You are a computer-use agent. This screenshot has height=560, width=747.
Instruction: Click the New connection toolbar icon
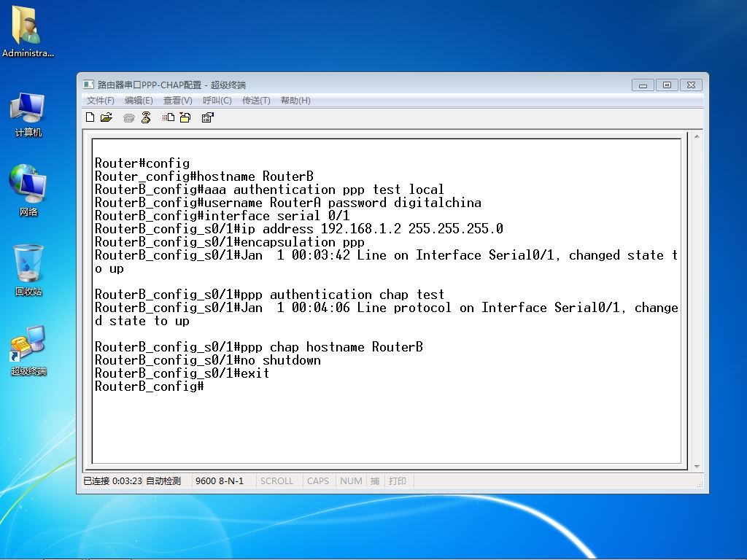click(90, 117)
